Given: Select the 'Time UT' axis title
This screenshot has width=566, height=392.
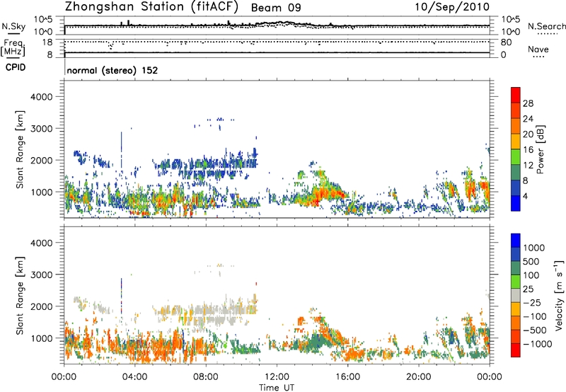Looking at the screenshot, I should tap(277, 388).
